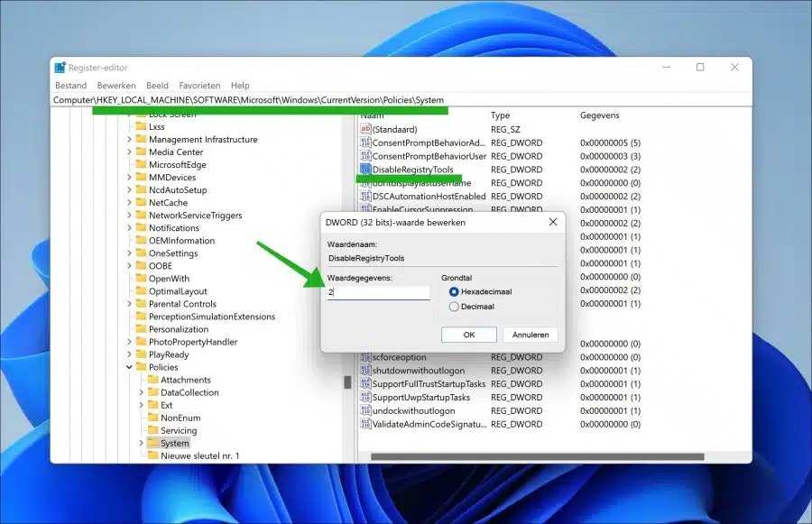Select the PlayReady tree key

coord(169,354)
